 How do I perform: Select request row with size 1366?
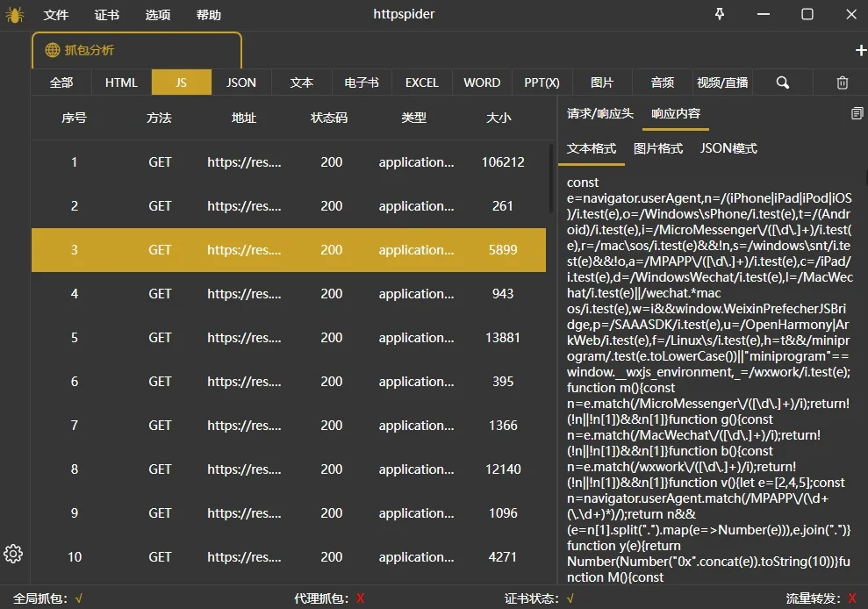click(289, 426)
